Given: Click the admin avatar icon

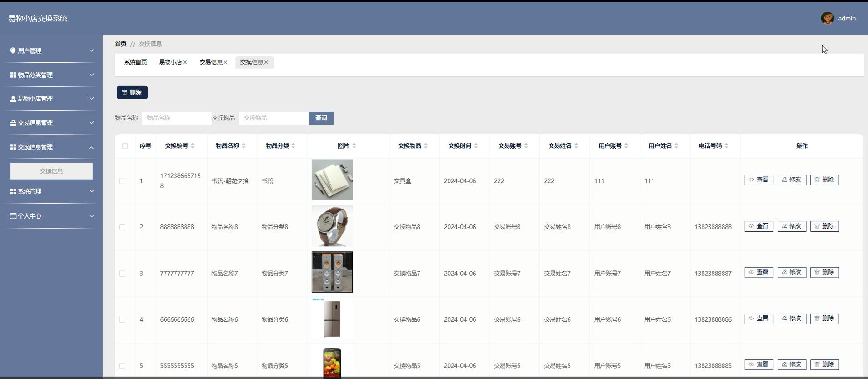Looking at the screenshot, I should [x=827, y=18].
